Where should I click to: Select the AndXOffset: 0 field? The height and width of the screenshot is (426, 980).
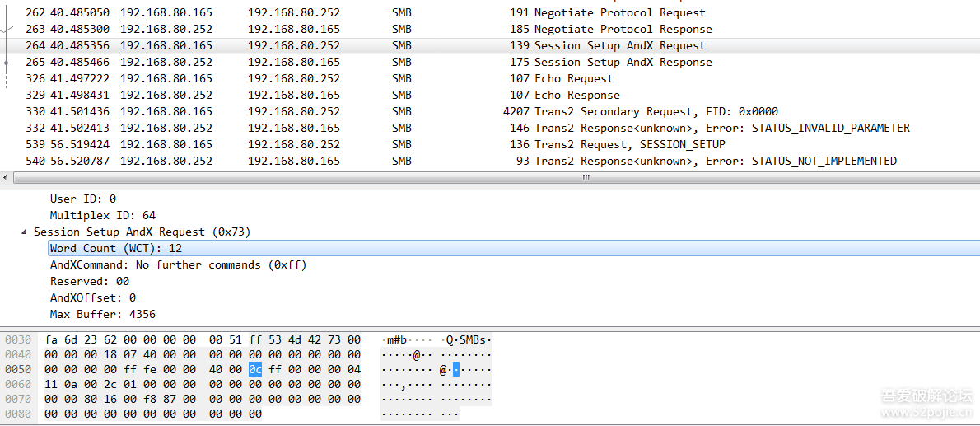coord(92,298)
